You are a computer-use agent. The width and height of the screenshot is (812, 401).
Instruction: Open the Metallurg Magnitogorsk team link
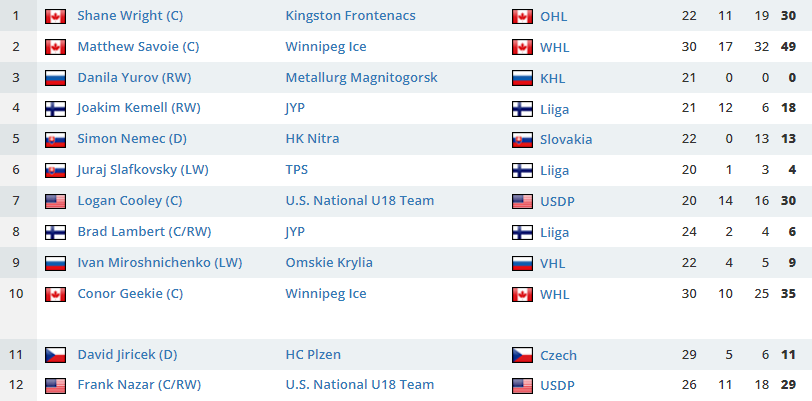coord(361,78)
